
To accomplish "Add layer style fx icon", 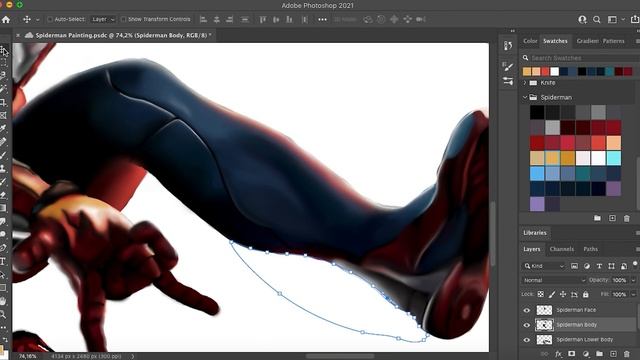I will [x=558, y=354].
